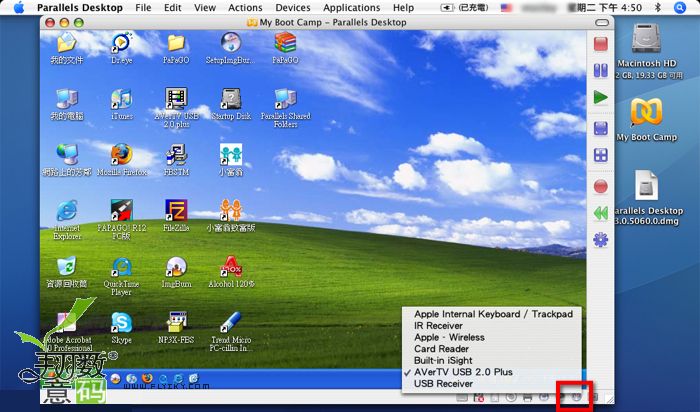The width and height of the screenshot is (700, 412).
Task: Click the floppy icon with red mark in status bar
Action: pos(478,397)
